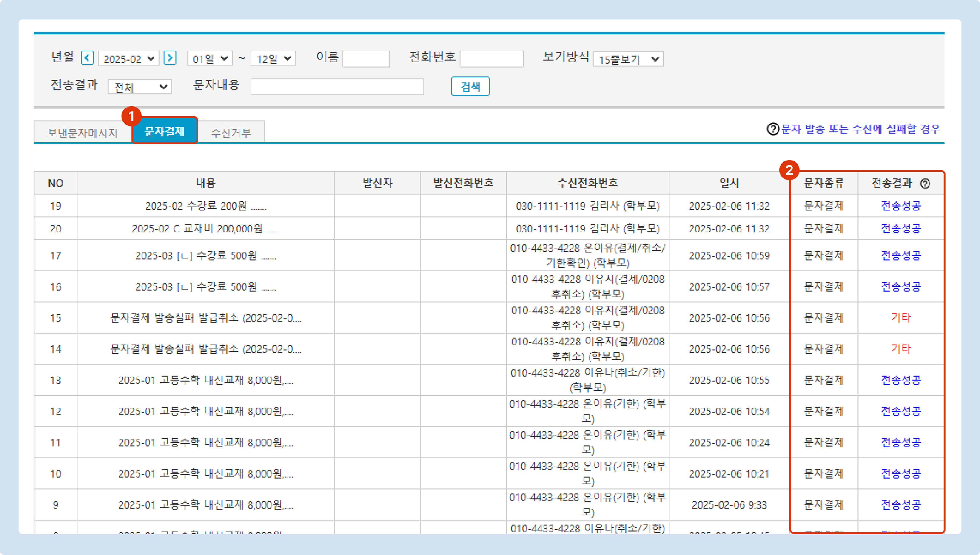Click 전송성공 link in row 19

[901, 206]
